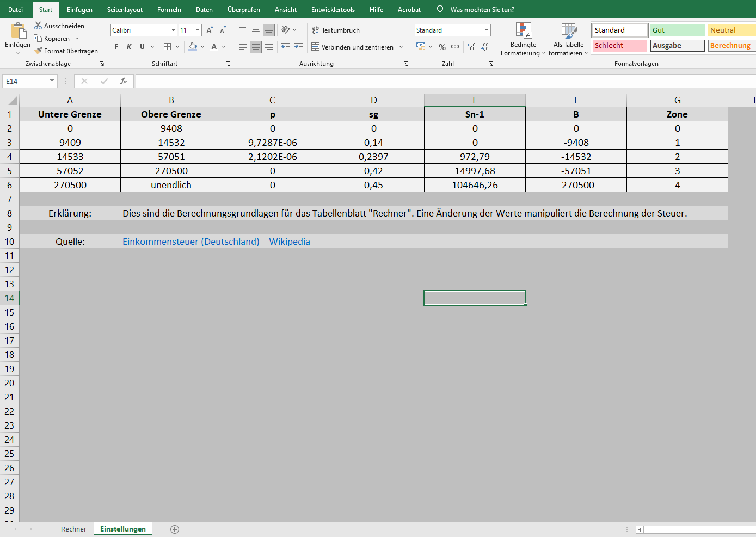Click the increase font size icon
This screenshot has height=537, width=756.
210,30
